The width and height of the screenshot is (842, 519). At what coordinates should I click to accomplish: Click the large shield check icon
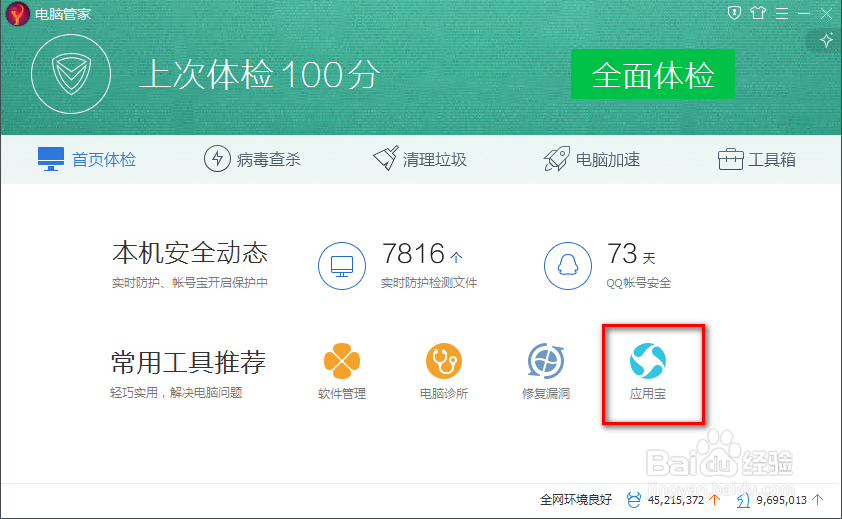point(71,74)
